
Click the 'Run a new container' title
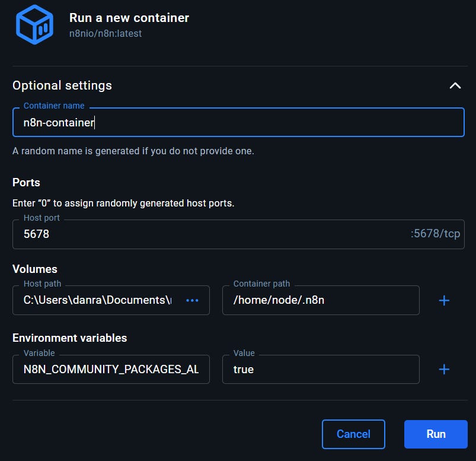[129, 18]
